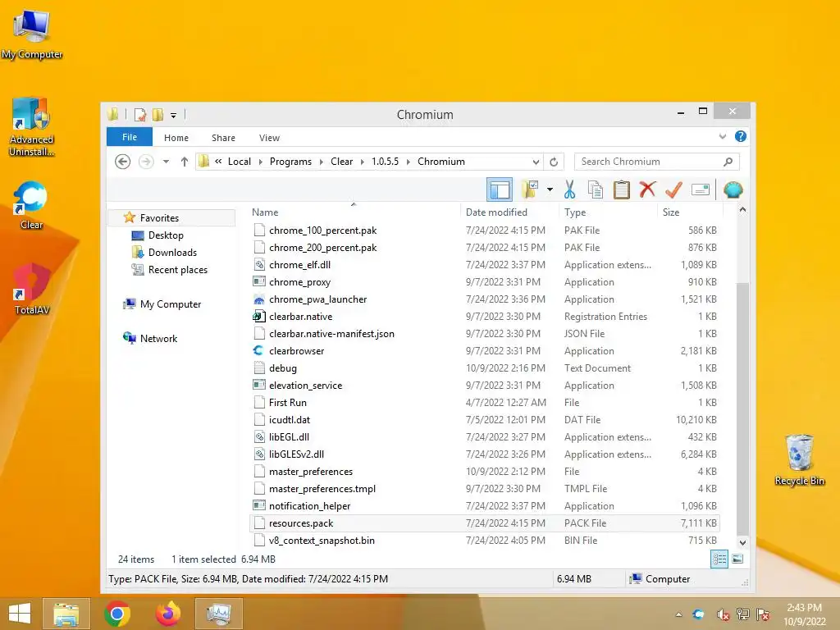Open the Recycle Bin desktop icon
Screen dimensions: 840x630
tap(799, 459)
